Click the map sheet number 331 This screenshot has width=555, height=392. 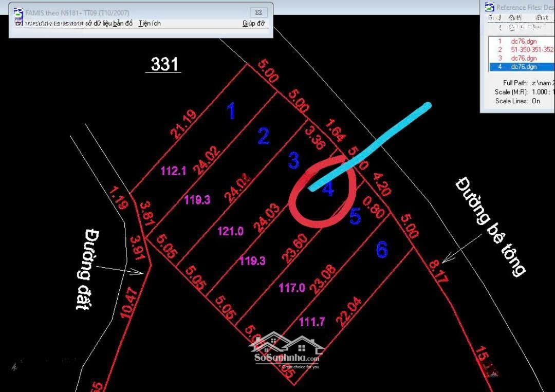pos(164,65)
